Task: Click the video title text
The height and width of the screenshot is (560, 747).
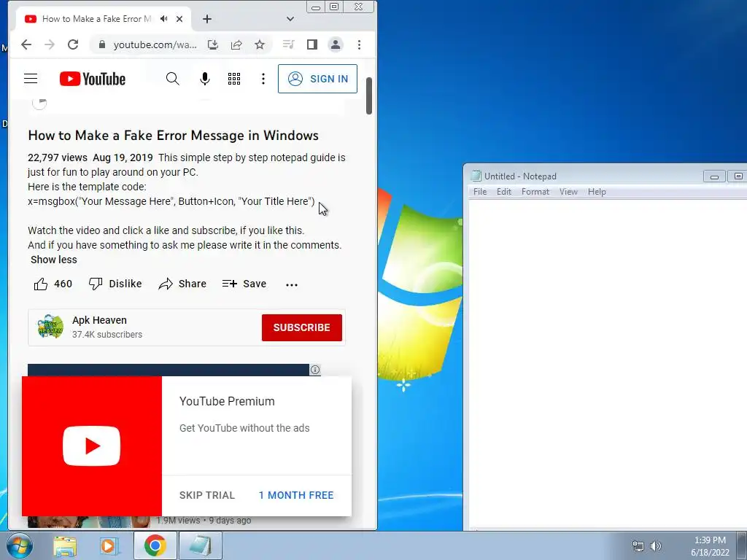Action: click(174, 135)
